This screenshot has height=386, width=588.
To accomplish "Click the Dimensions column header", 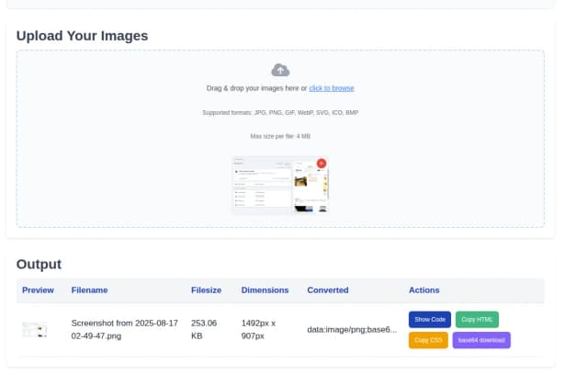I will click(265, 290).
